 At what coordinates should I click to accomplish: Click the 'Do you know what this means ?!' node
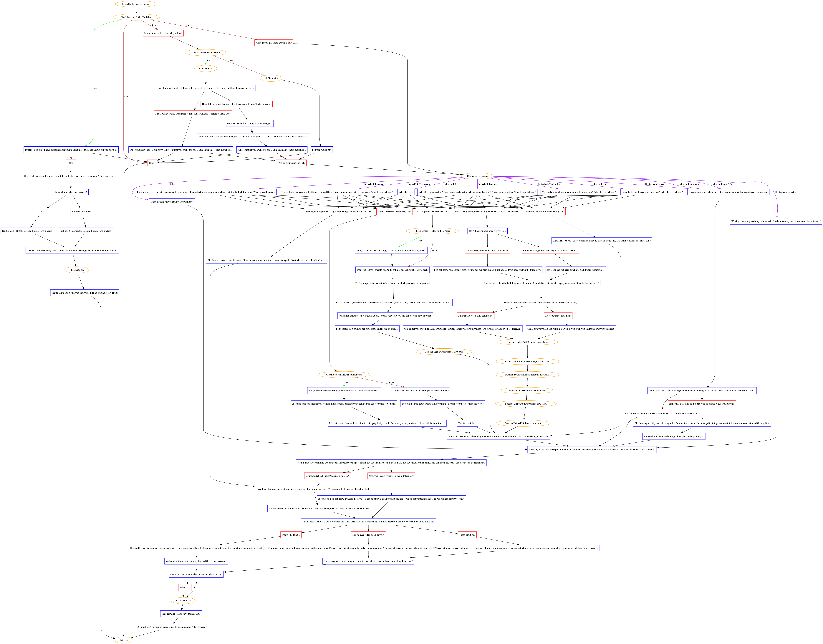(70, 192)
